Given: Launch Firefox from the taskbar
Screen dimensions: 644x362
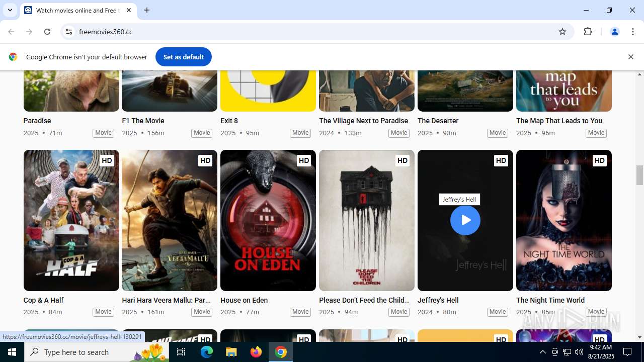Looking at the screenshot, I should pos(256,352).
